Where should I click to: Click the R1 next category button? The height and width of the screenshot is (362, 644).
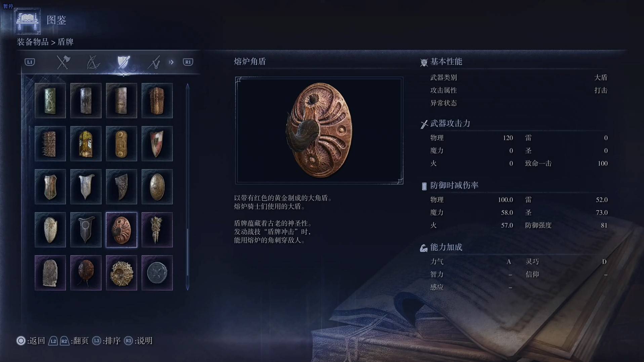188,62
